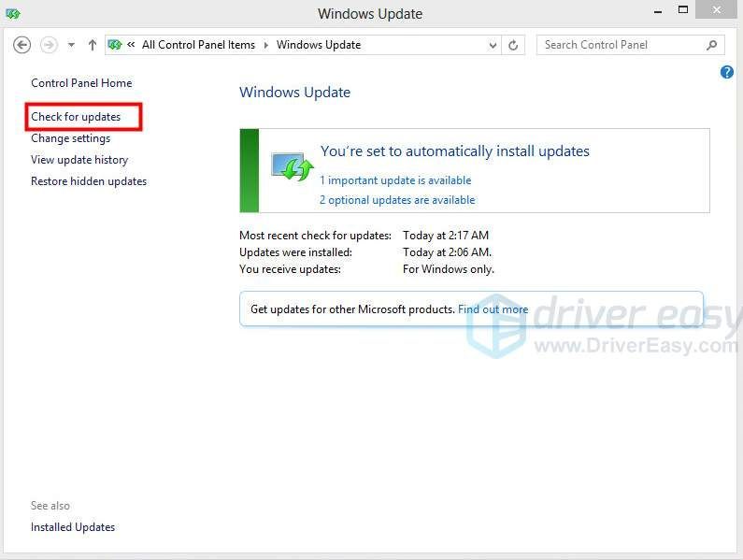The image size is (743, 560).
Task: Refresh the Windows Update page
Action: pyautogui.click(x=513, y=45)
